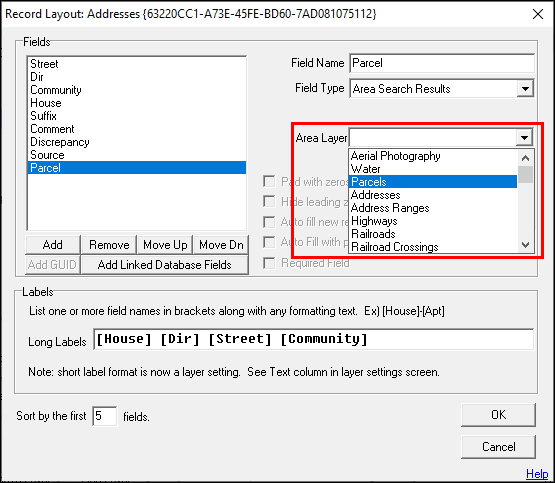Viewport: 555px width, 483px height.
Task: Toggle the Hide leading checkbox
Action: [269, 202]
